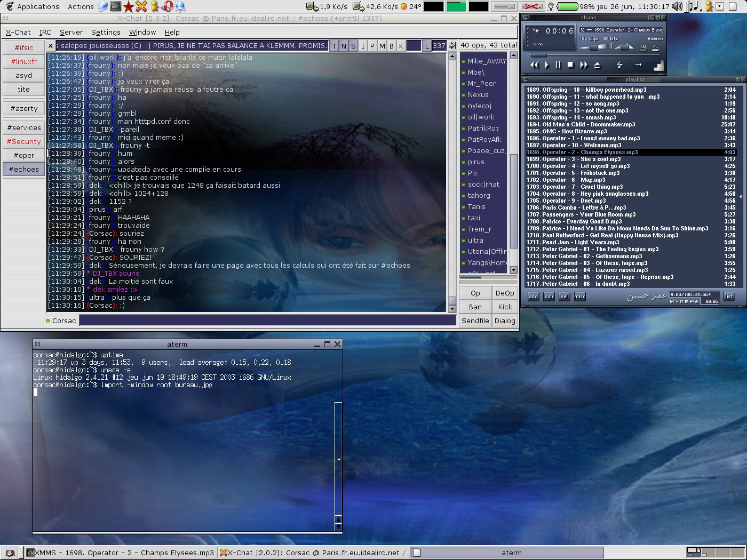
Task: Click the Kick button
Action: coord(505,307)
